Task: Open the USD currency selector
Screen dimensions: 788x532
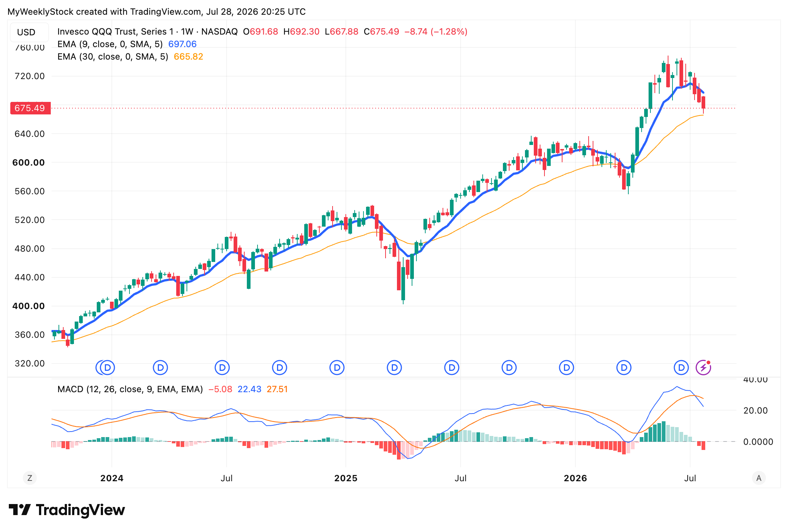Action: click(x=29, y=32)
